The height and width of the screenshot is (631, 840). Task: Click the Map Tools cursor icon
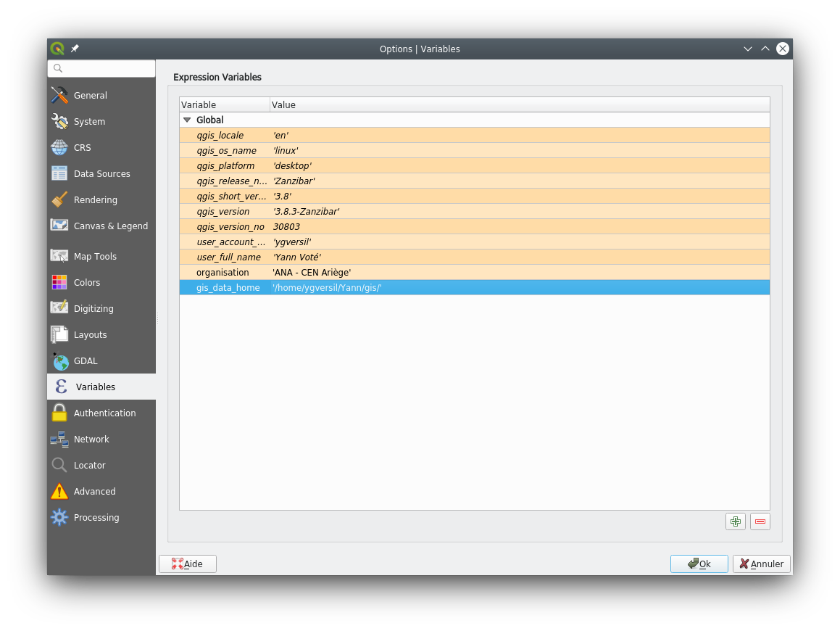click(x=59, y=256)
